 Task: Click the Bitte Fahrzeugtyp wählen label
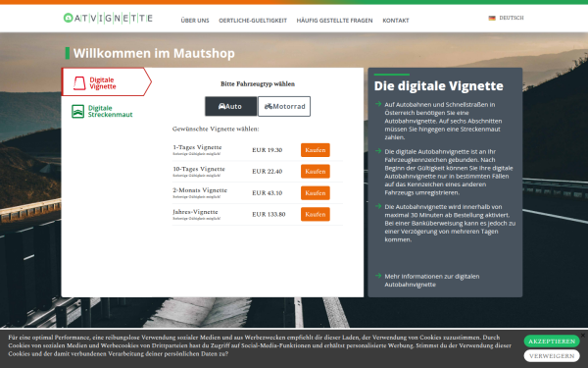tap(258, 83)
